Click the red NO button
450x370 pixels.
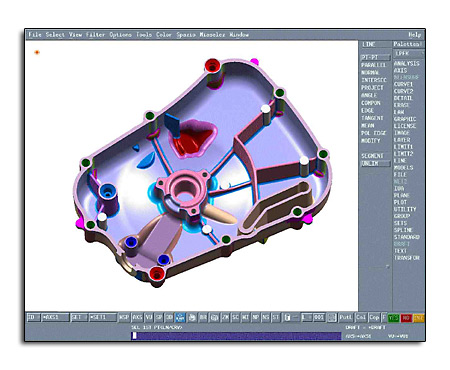(x=406, y=318)
